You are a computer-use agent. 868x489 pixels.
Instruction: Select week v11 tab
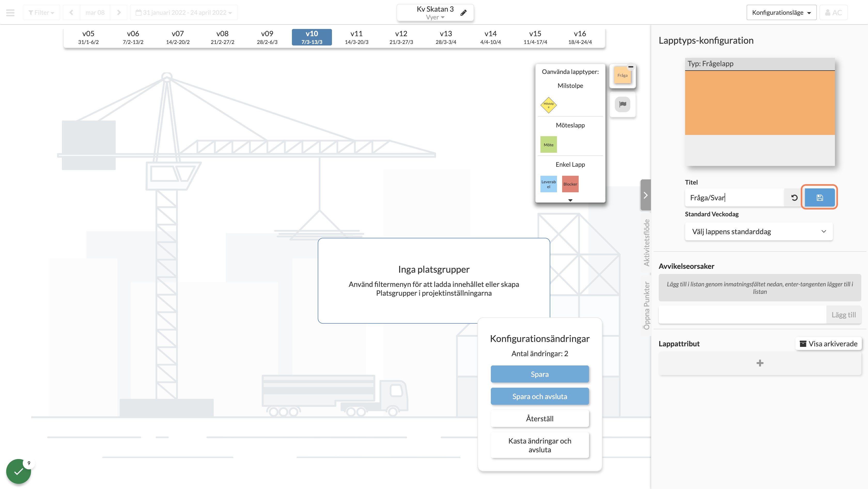tap(357, 37)
